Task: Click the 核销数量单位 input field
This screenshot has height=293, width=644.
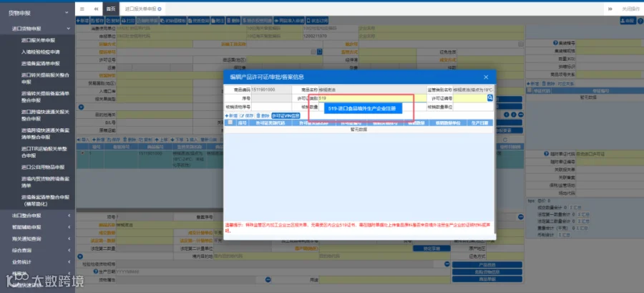Action: pyautogui.click(x=473, y=107)
